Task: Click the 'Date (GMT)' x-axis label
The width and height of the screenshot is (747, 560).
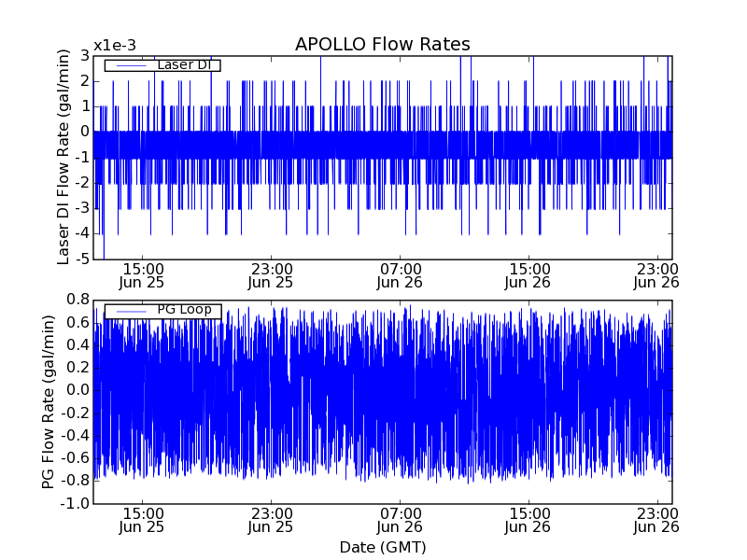Action: (383, 547)
